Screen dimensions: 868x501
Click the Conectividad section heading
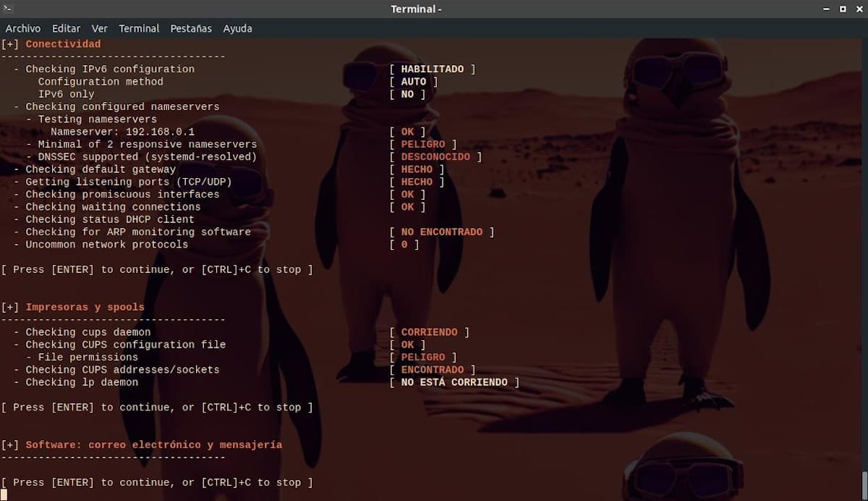63,44
